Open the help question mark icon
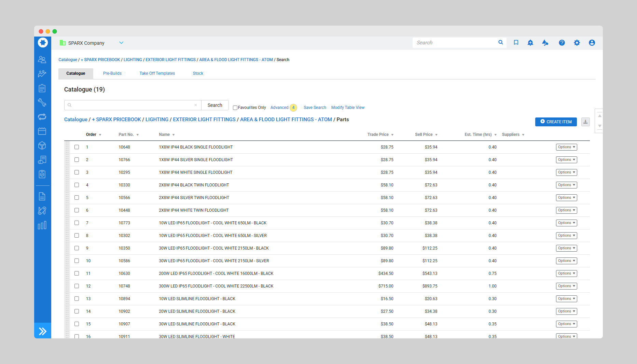Screen dimensions: 637x364 (x=562, y=43)
